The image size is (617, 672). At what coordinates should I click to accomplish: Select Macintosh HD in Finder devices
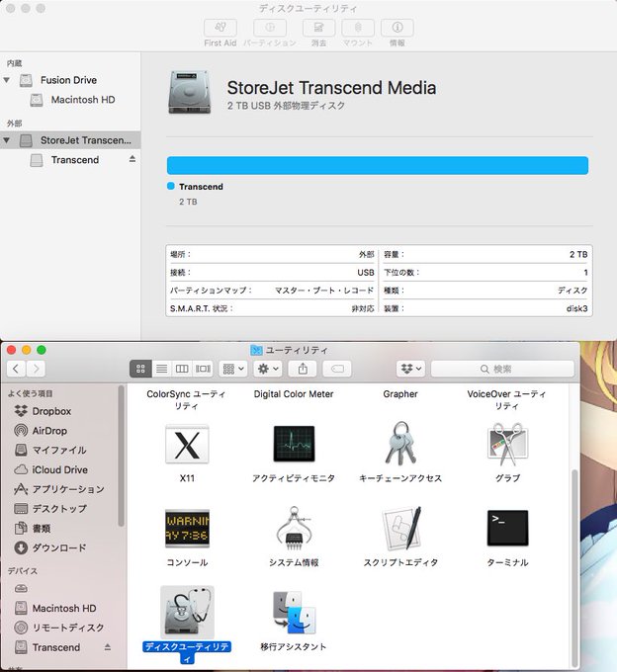55,608
